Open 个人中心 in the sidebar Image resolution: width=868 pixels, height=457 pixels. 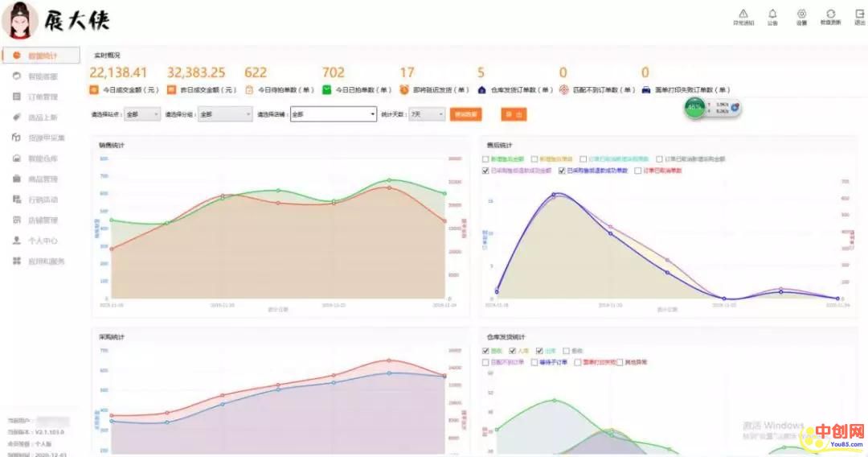(42, 241)
